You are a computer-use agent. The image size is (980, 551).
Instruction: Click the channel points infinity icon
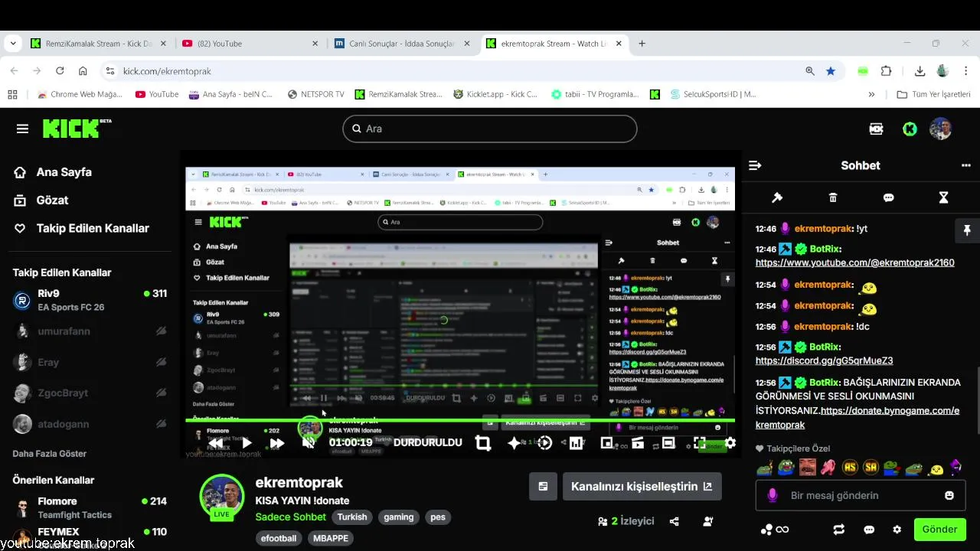click(775, 530)
